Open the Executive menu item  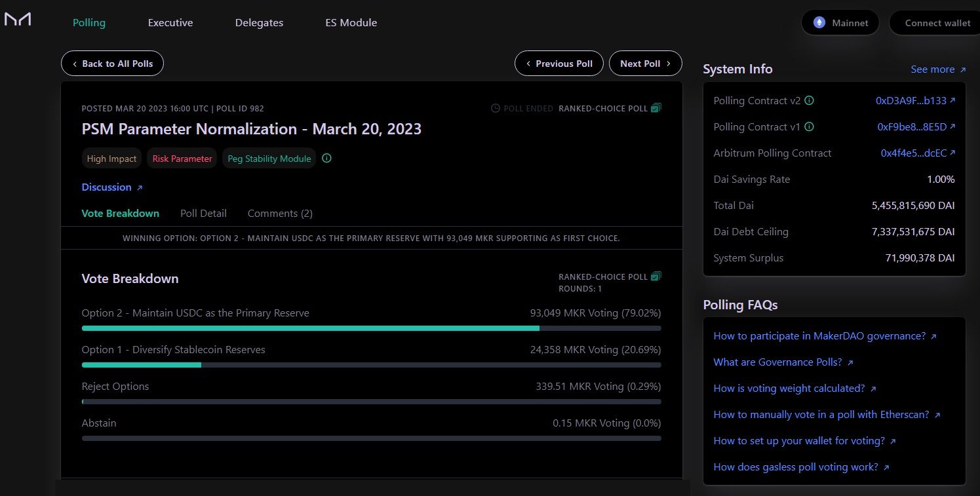(x=170, y=23)
